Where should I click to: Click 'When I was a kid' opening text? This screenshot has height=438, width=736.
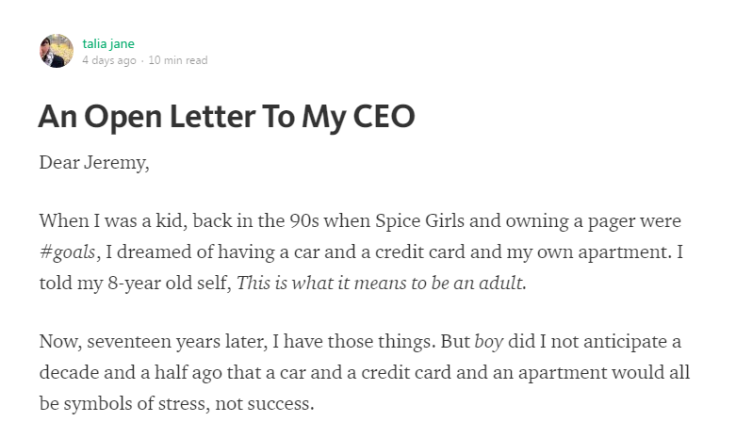[x=111, y=221]
